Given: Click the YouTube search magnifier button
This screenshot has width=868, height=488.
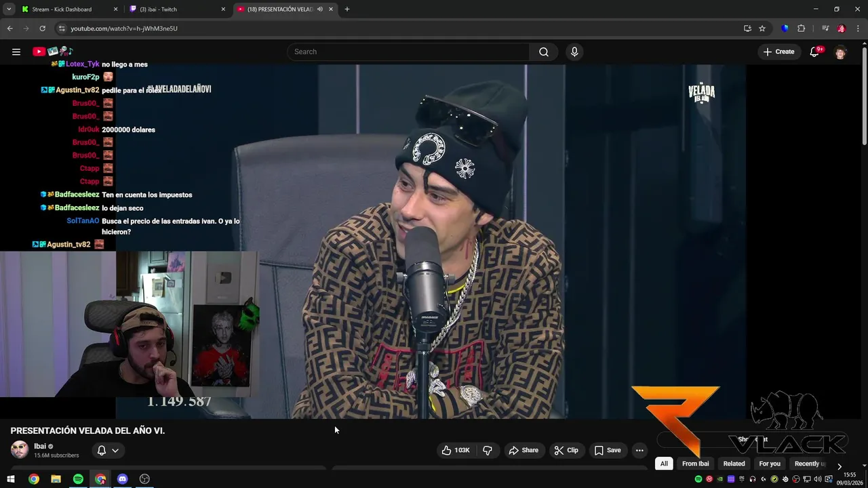Looking at the screenshot, I should [544, 52].
